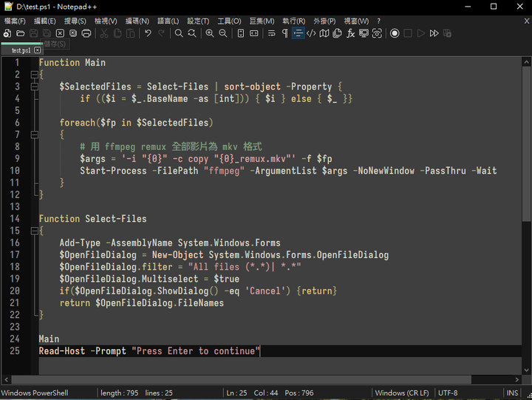Open the ? help menu
The height and width of the screenshot is (400, 532).
pos(378,21)
